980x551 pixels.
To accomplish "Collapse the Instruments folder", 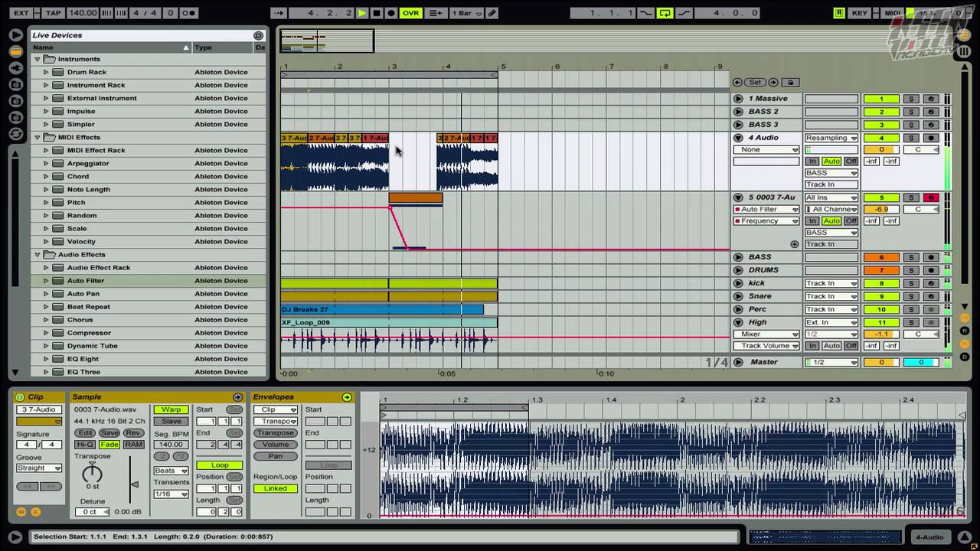I will [x=37, y=59].
